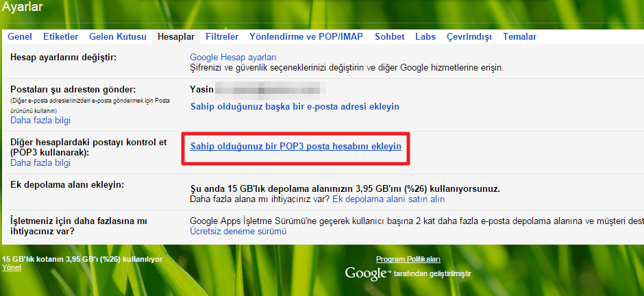
Task: Click the Yönet storage link
Action: click(12, 267)
